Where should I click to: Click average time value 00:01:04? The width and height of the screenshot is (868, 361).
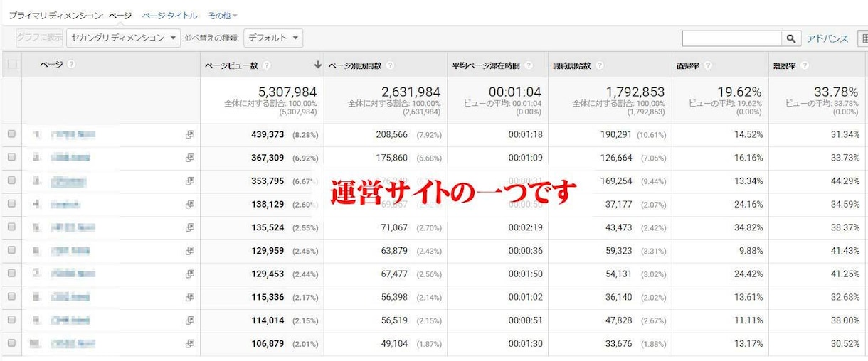click(515, 92)
